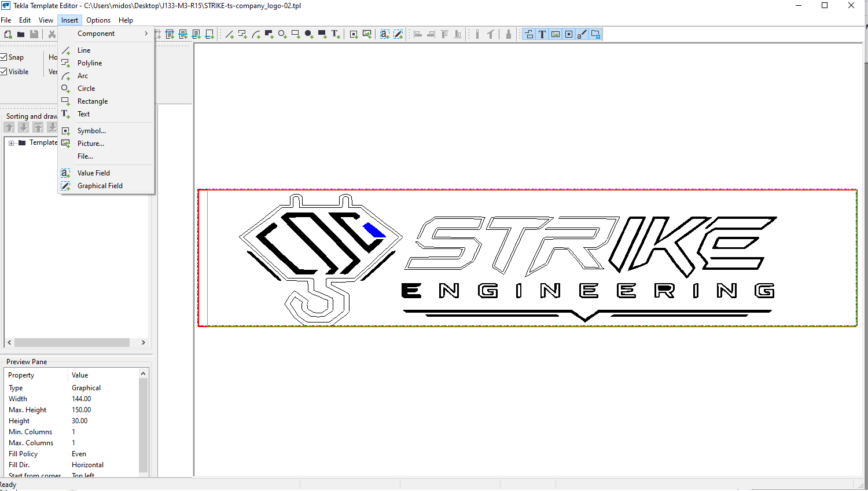Expand the Component submenu
This screenshot has width=868, height=491.
(x=106, y=34)
